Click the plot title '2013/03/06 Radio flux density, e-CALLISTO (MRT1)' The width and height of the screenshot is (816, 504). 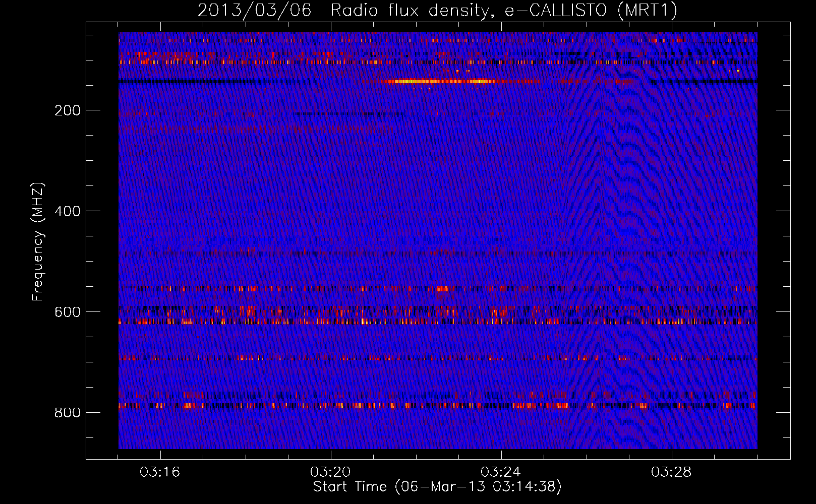(437, 10)
